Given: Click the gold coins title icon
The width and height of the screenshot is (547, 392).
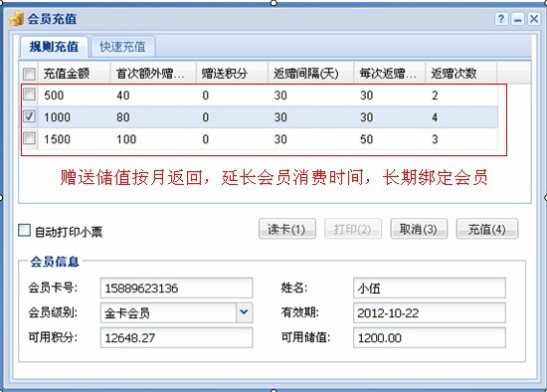Looking at the screenshot, I should (16, 19).
